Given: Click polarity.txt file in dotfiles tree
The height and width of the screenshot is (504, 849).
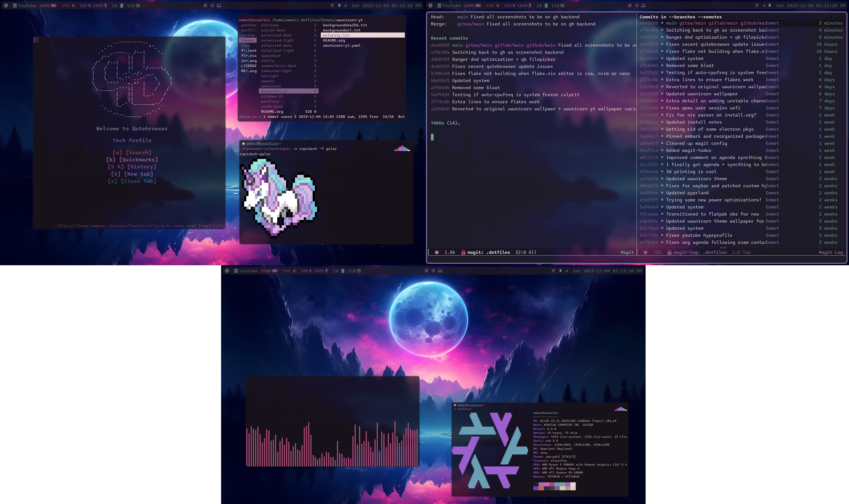Looking at the screenshot, I should pyautogui.click(x=337, y=35).
